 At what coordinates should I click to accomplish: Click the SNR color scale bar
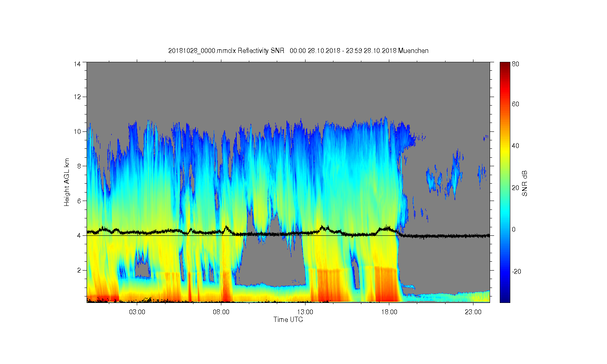(505, 182)
